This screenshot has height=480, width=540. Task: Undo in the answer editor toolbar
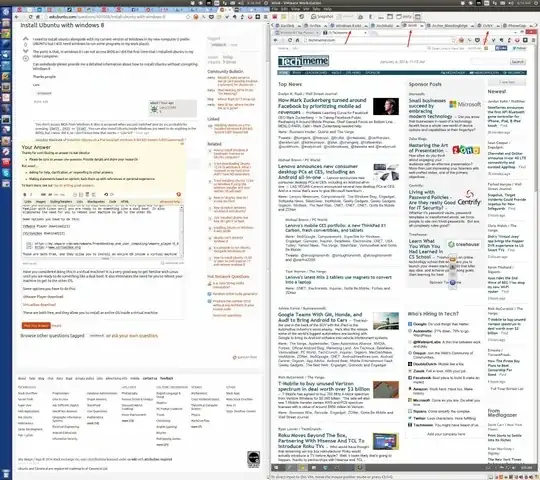tap(106, 195)
